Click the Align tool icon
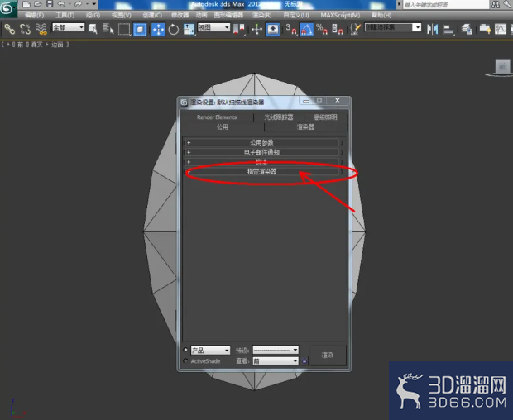The width and height of the screenshot is (513, 420). 448,30
